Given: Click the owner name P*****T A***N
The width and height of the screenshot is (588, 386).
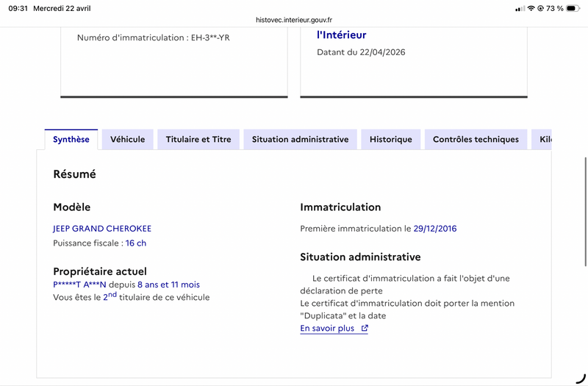Looking at the screenshot, I should 79,285.
